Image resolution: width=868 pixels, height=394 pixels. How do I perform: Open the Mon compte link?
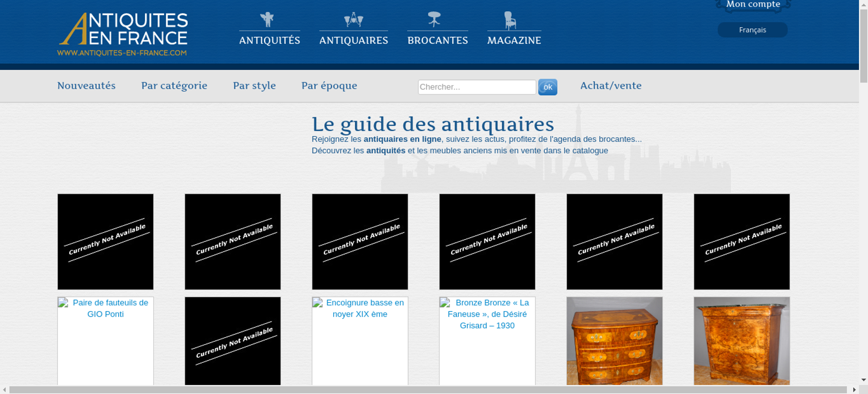coord(753,5)
